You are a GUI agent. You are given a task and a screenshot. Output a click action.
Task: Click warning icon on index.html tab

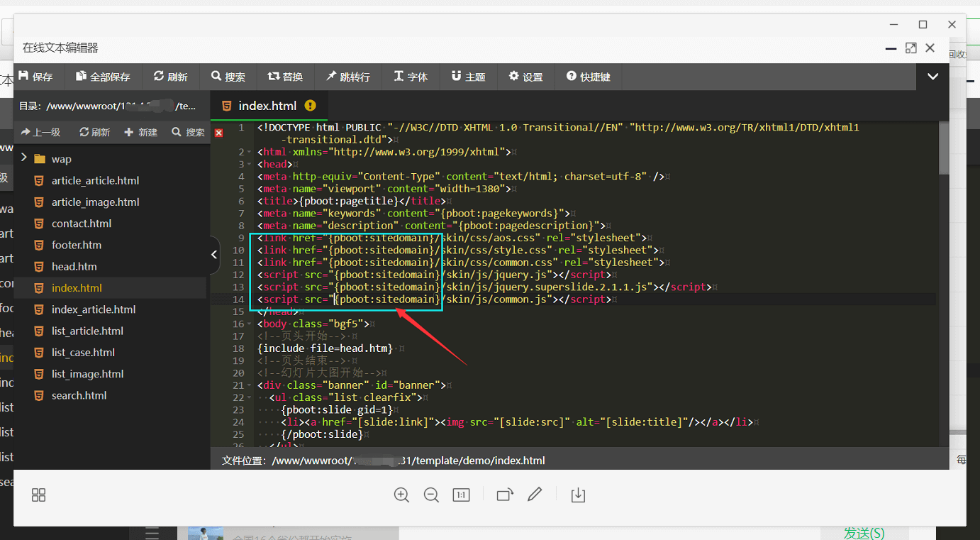[310, 106]
